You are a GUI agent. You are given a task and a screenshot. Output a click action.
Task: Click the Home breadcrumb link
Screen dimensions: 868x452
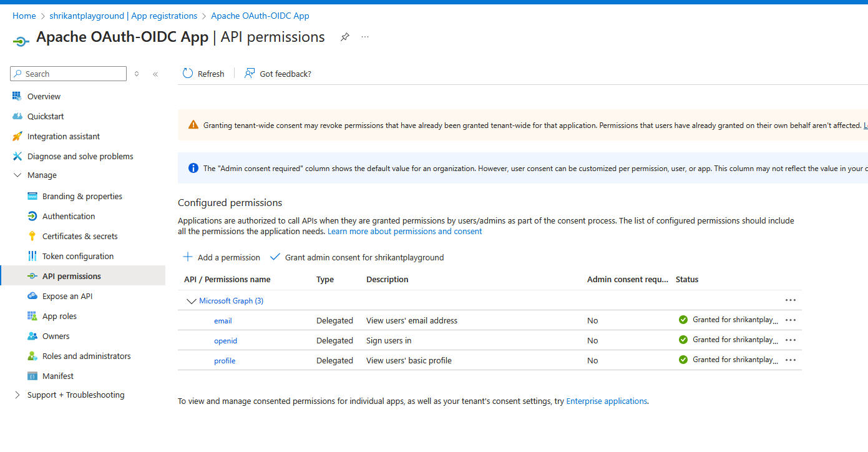24,16
